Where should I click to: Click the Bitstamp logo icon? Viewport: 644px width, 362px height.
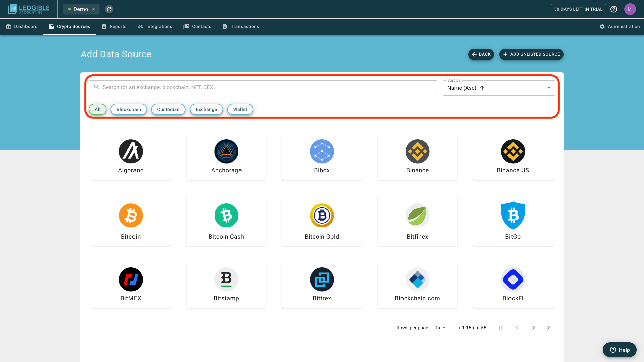226,280
